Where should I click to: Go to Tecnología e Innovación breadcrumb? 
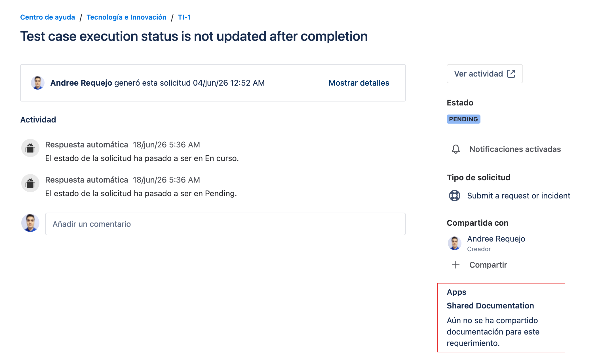tap(126, 17)
